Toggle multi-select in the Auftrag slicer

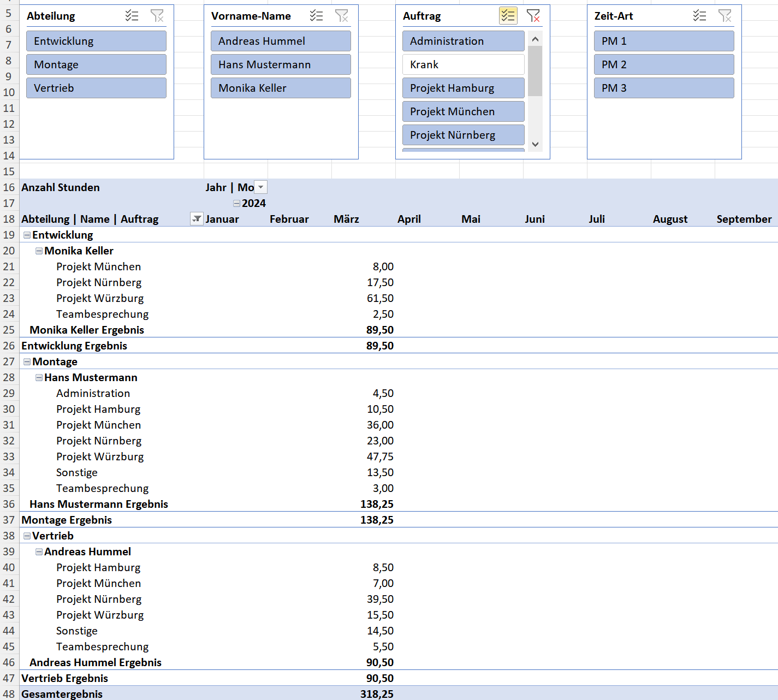(x=508, y=16)
